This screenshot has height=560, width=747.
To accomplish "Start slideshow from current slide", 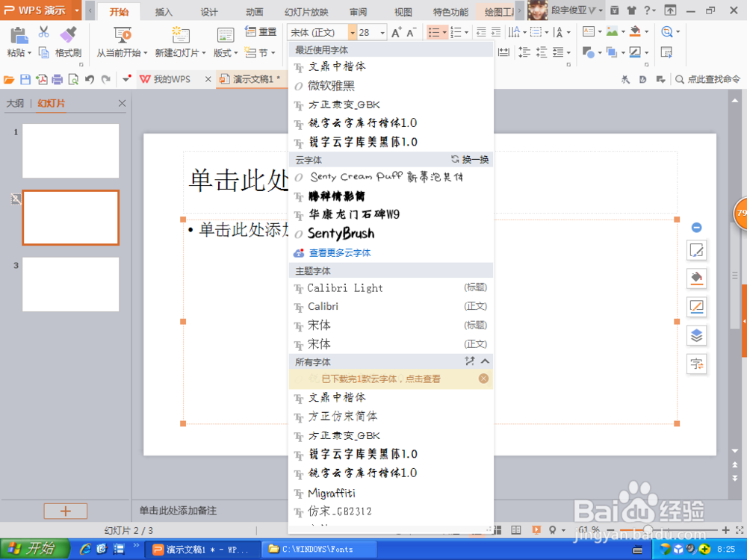I will click(x=124, y=41).
